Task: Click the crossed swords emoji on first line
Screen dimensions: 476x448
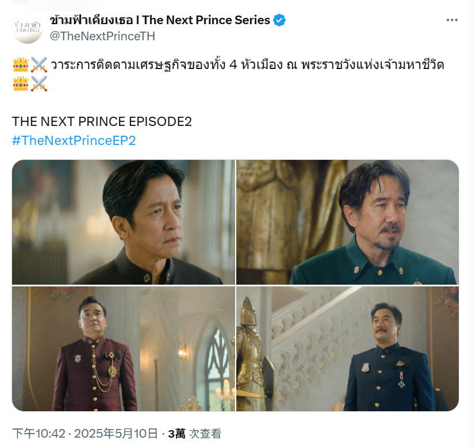Action: pos(39,64)
